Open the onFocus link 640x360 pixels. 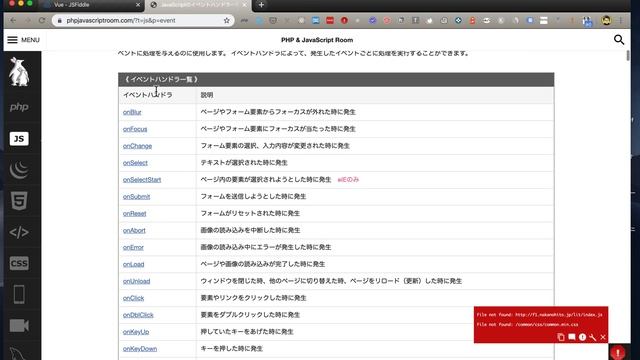click(x=135, y=129)
